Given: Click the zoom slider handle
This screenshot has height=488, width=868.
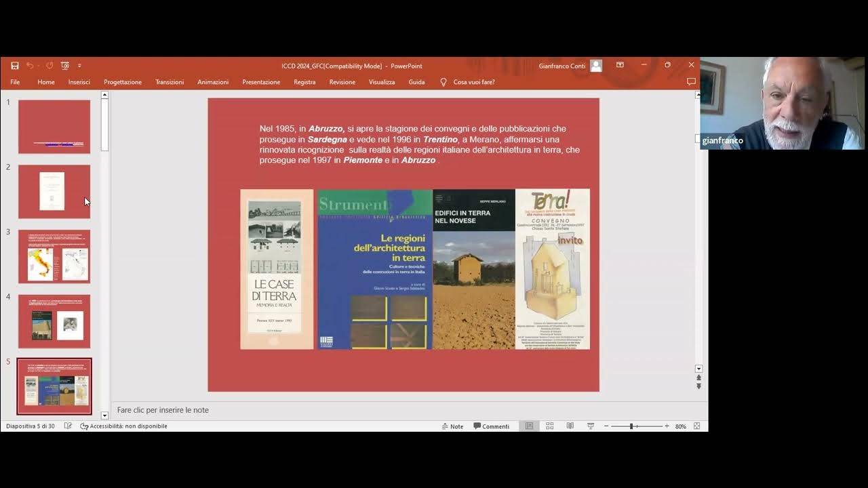Looking at the screenshot, I should coord(631,426).
